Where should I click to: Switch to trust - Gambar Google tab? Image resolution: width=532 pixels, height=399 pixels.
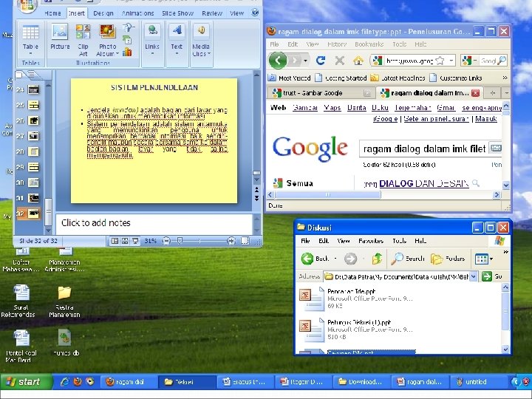[320, 92]
